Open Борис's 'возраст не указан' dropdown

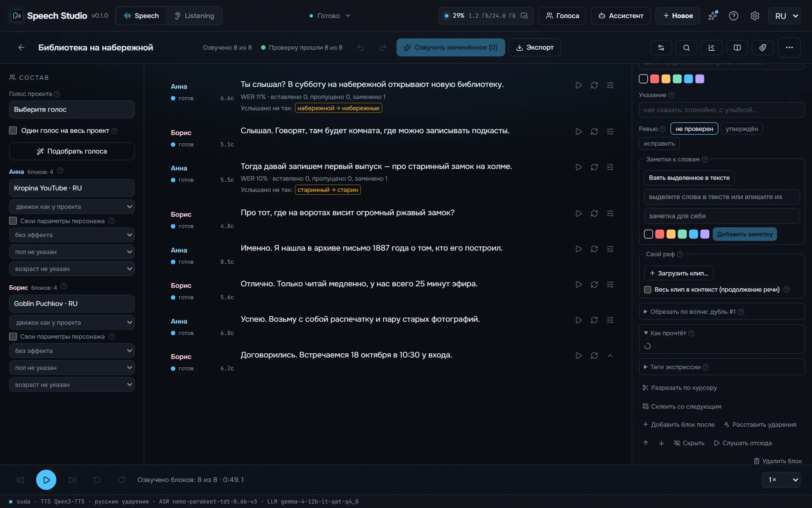pyautogui.click(x=72, y=385)
